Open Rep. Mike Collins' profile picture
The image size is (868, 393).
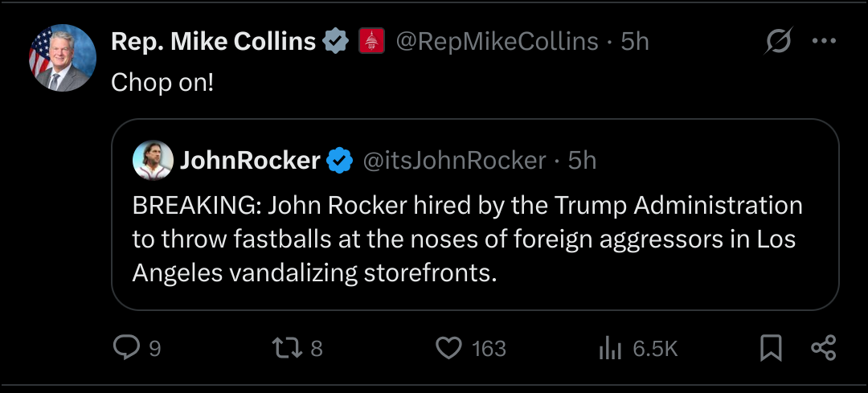click(x=63, y=57)
